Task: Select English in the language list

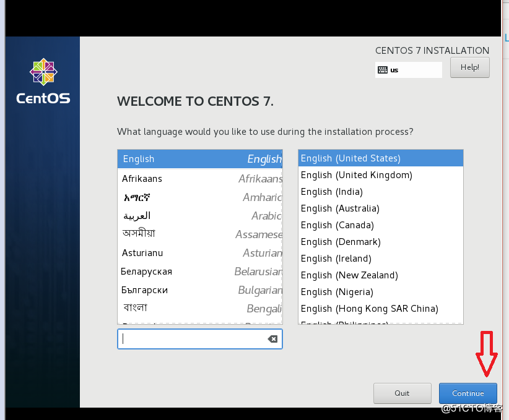Action: [x=200, y=159]
